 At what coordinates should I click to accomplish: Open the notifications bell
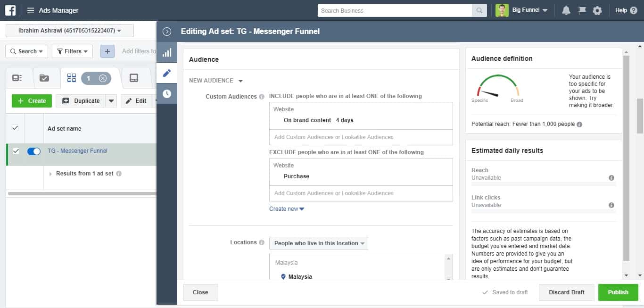(566, 10)
